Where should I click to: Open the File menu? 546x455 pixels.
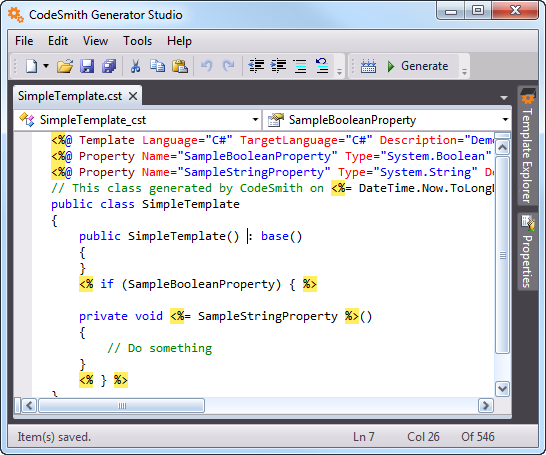[24, 41]
